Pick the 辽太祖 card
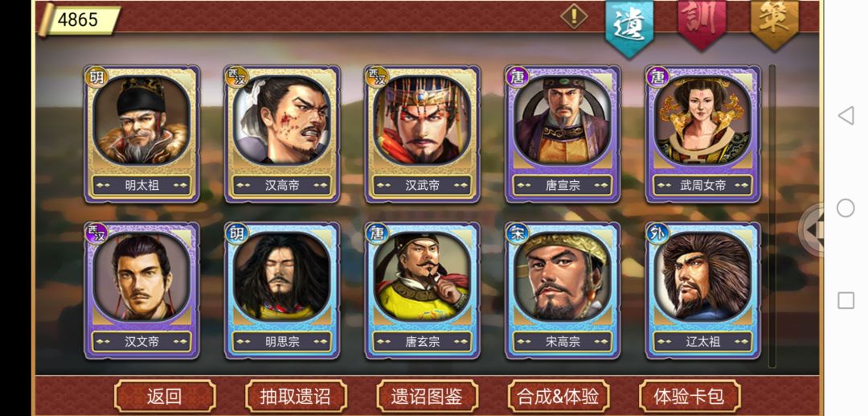Image resolution: width=868 pixels, height=416 pixels. [x=703, y=290]
